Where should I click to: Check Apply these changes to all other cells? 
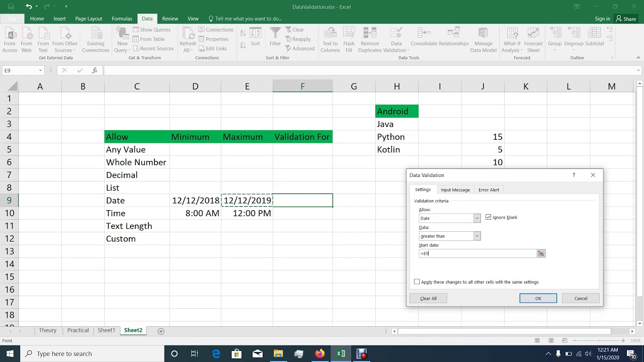point(417,282)
